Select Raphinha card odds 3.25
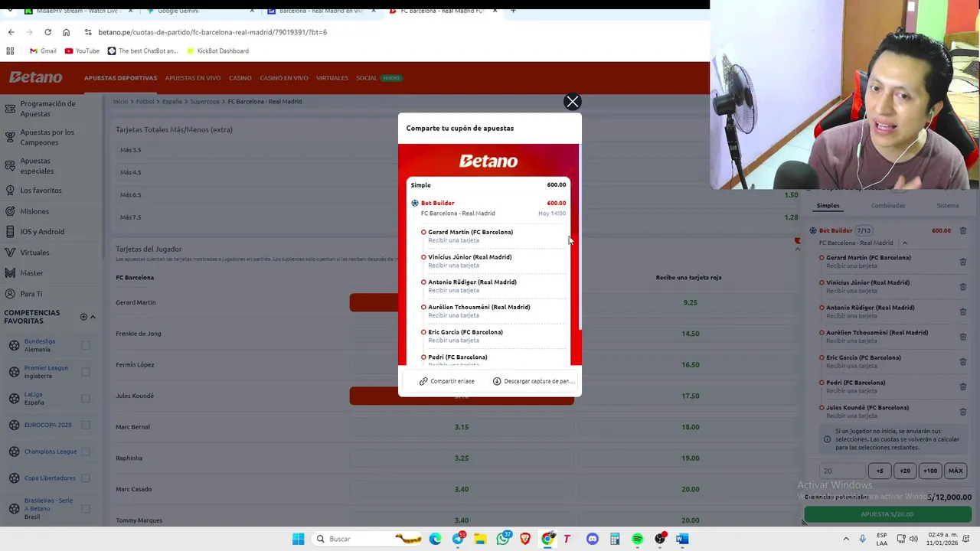The width and height of the screenshot is (980, 551). 462,458
